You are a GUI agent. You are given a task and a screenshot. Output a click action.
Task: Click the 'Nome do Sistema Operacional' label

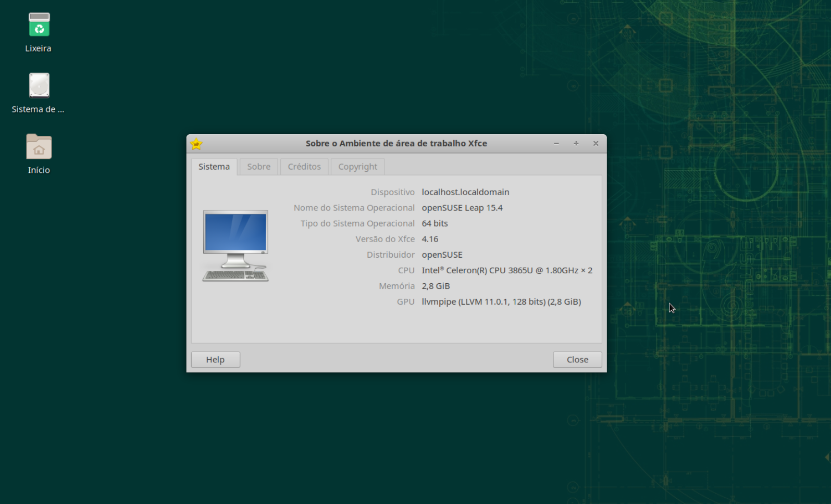tap(354, 208)
